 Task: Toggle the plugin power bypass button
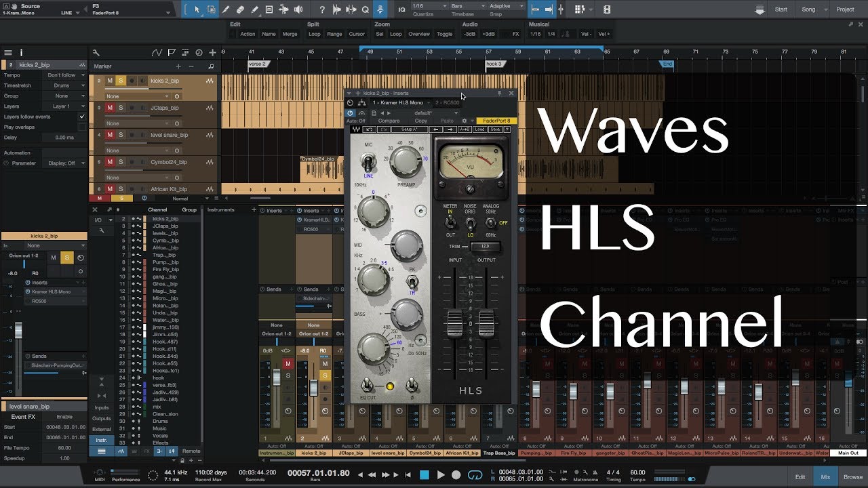(x=351, y=113)
